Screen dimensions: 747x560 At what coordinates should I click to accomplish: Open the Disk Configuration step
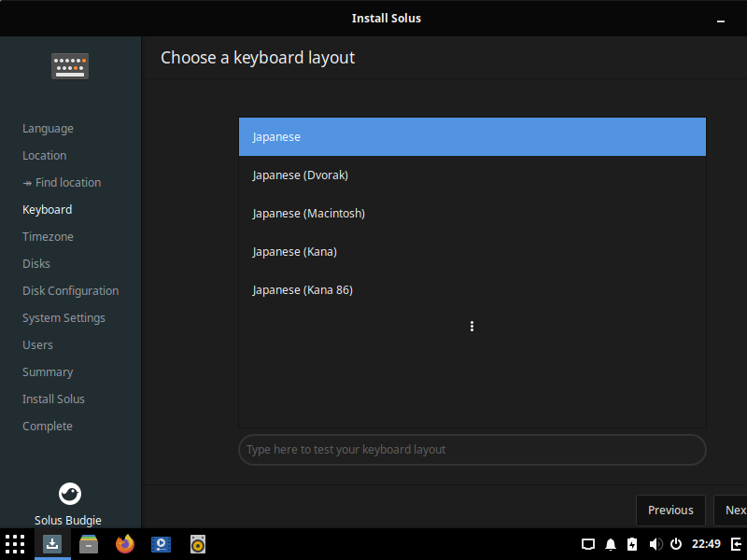click(x=71, y=291)
